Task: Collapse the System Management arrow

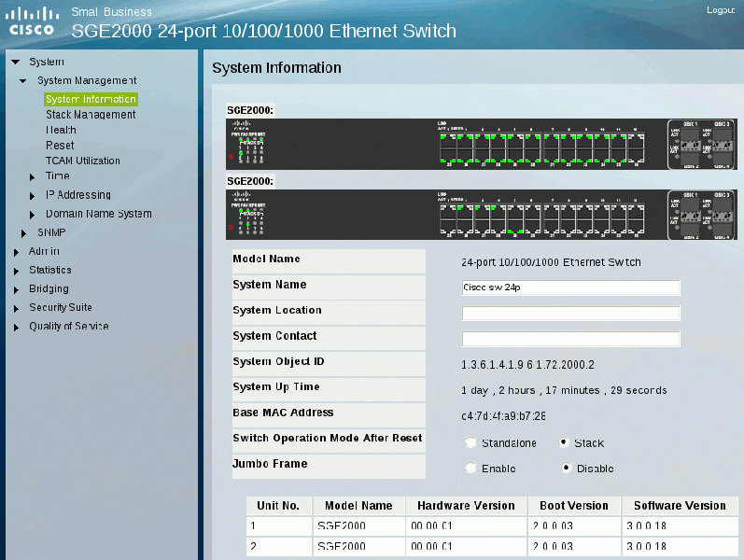Action: [22, 80]
